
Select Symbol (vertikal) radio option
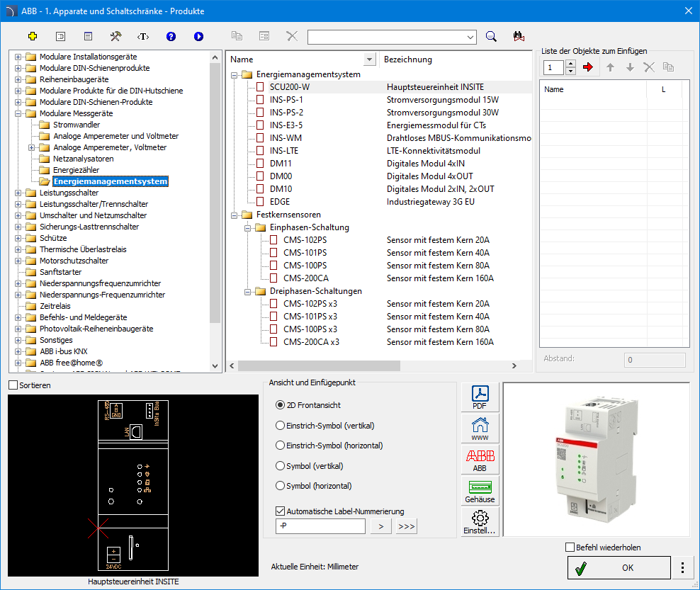tap(280, 466)
